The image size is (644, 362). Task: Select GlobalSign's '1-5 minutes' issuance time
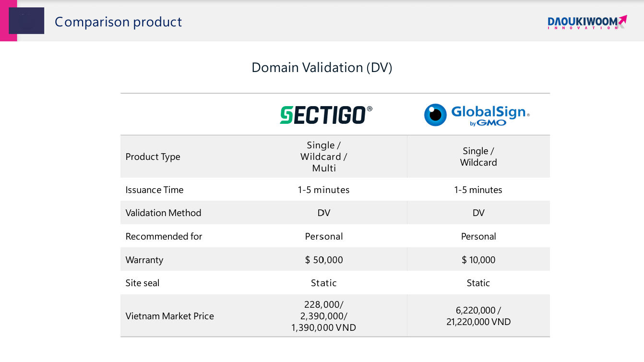(x=478, y=190)
